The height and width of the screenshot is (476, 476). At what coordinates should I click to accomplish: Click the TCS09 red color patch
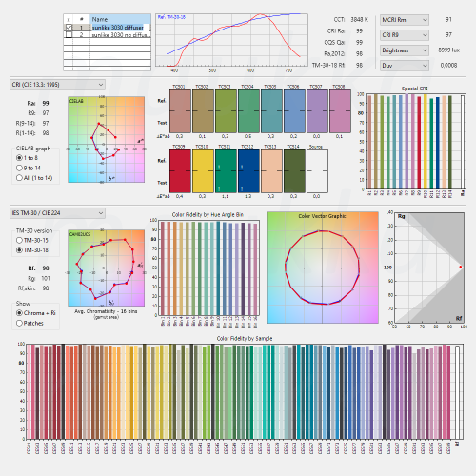point(180,171)
